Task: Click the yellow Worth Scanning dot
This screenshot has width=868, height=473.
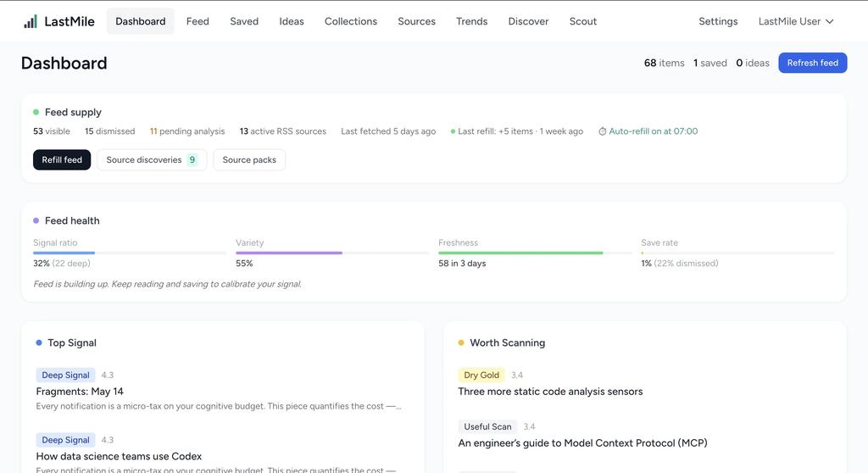Action: (461, 342)
